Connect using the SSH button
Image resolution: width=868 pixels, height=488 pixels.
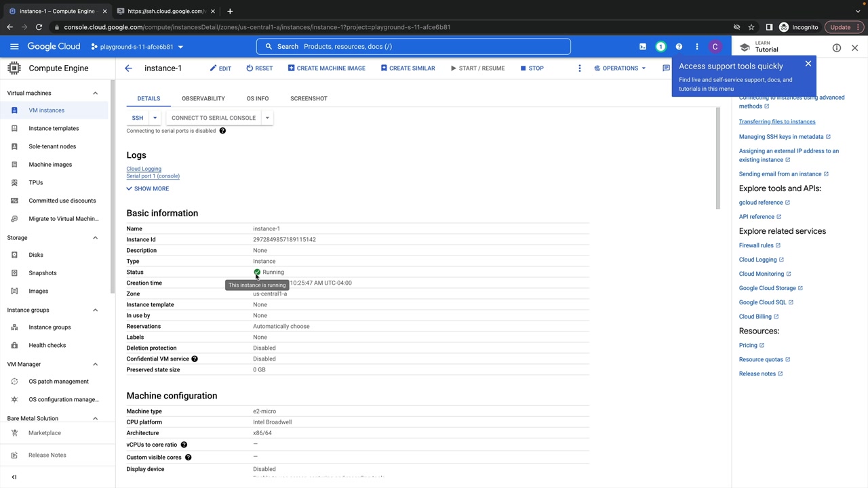point(138,118)
